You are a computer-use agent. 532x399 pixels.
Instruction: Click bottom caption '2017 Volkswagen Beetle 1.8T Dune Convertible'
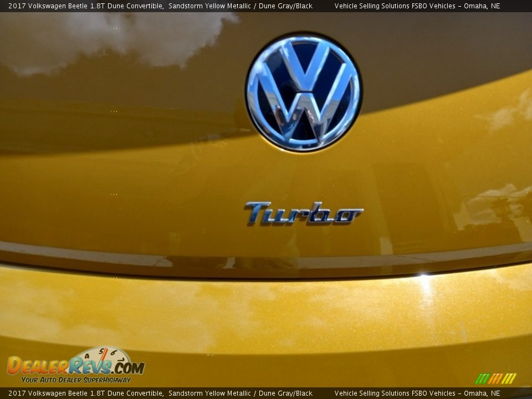[85, 393]
